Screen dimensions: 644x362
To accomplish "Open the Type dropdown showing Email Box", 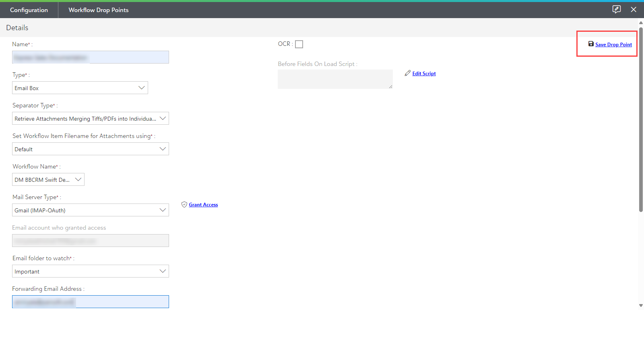I will pos(80,88).
